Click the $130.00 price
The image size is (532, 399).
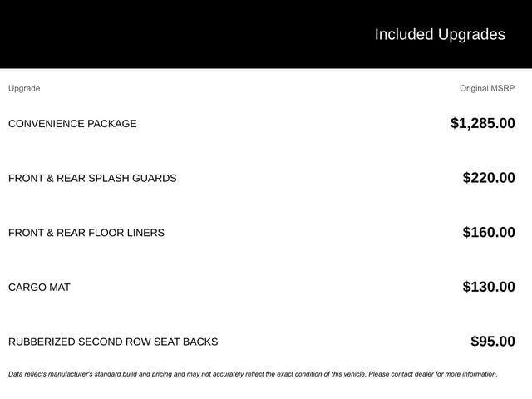tap(489, 287)
